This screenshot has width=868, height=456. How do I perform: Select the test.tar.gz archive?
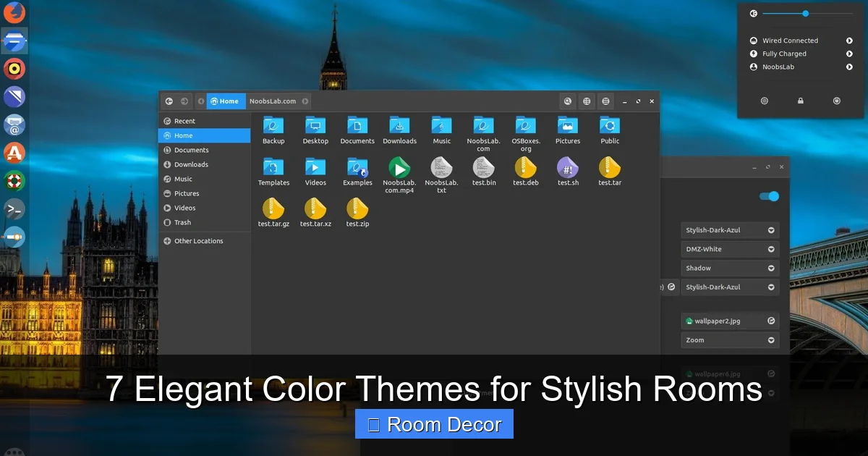pyautogui.click(x=273, y=213)
